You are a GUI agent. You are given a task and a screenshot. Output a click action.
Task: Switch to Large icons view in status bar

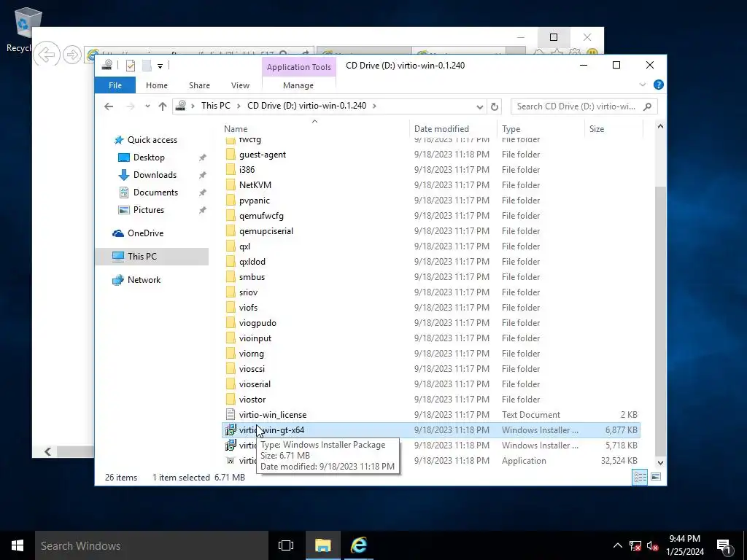pyautogui.click(x=656, y=477)
